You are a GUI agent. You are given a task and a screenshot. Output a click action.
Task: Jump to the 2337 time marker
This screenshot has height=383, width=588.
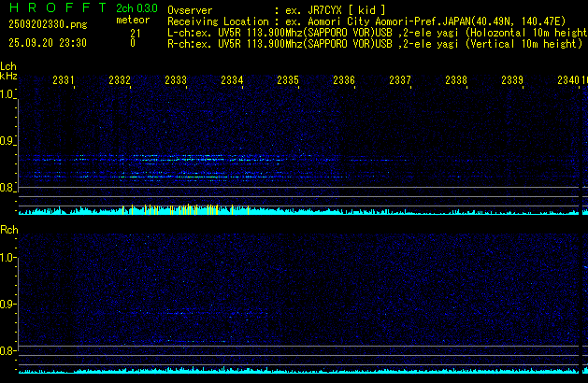click(400, 81)
